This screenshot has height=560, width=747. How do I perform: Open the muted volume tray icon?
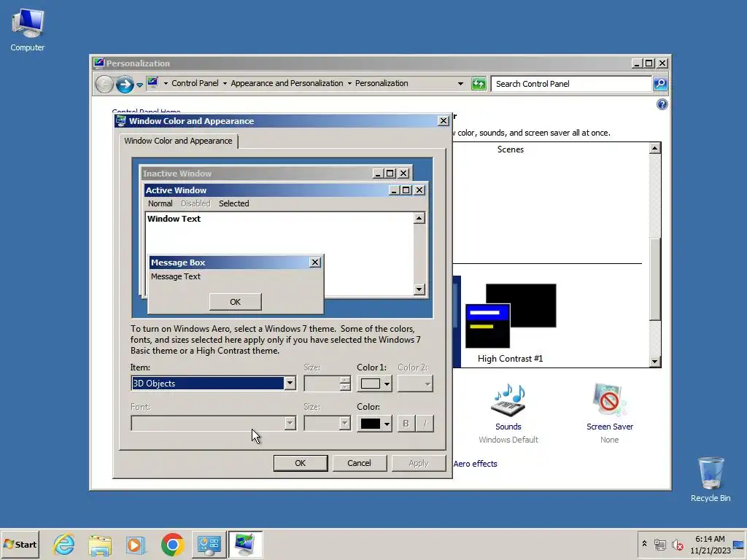[677, 544]
